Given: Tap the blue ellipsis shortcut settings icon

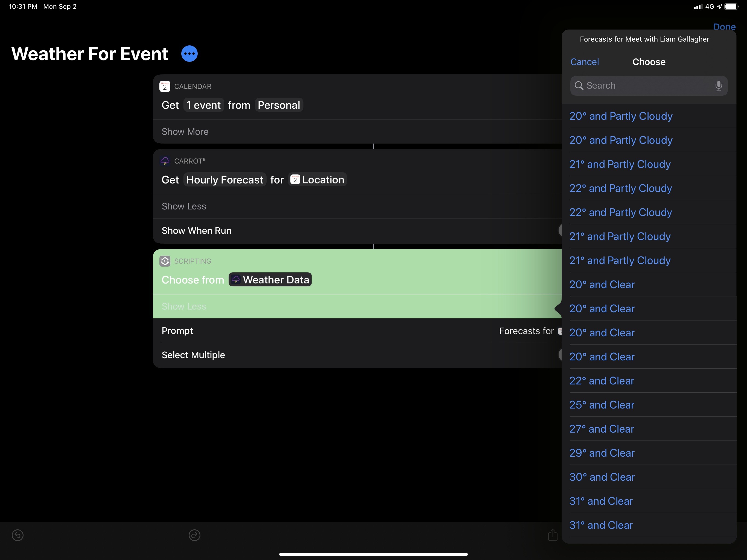Looking at the screenshot, I should coord(189,54).
